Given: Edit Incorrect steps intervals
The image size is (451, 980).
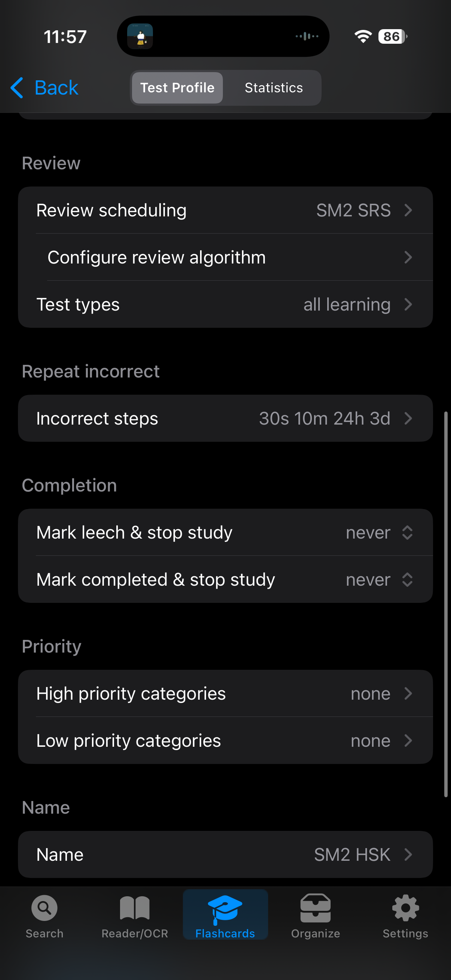Looking at the screenshot, I should point(225,419).
